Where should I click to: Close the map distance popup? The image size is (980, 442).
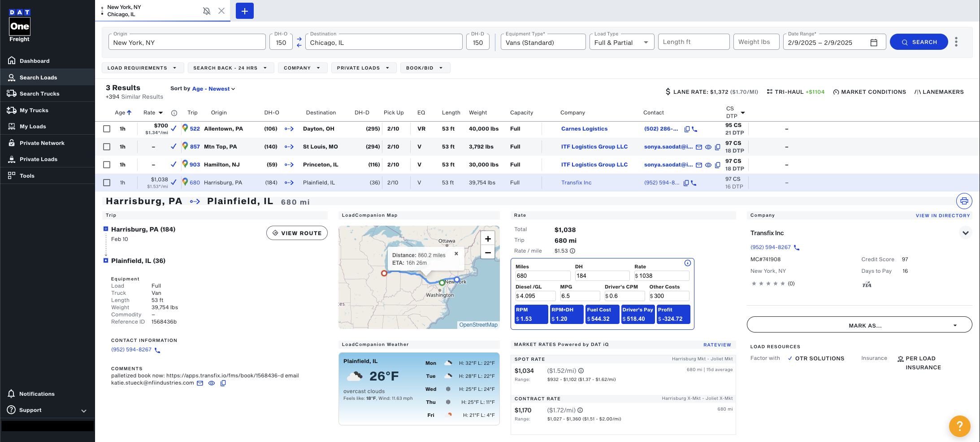pos(456,254)
